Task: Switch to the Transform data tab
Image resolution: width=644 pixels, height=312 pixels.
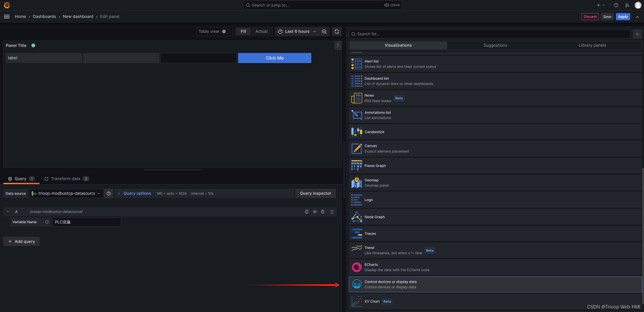Action: coord(65,179)
